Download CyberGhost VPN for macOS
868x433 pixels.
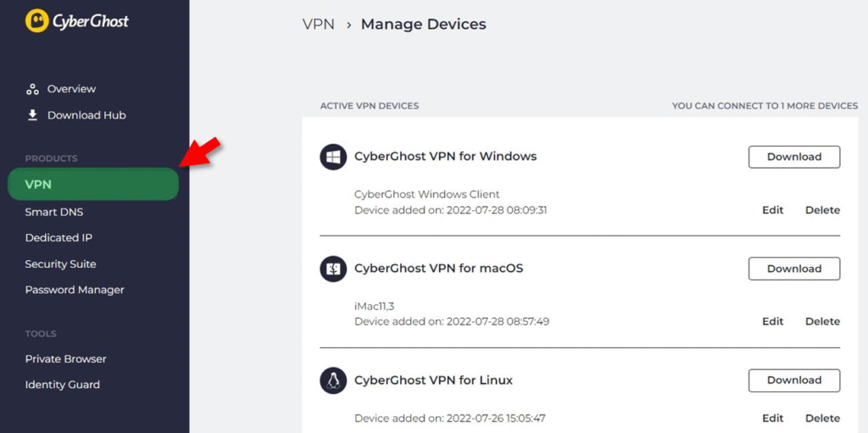point(793,269)
